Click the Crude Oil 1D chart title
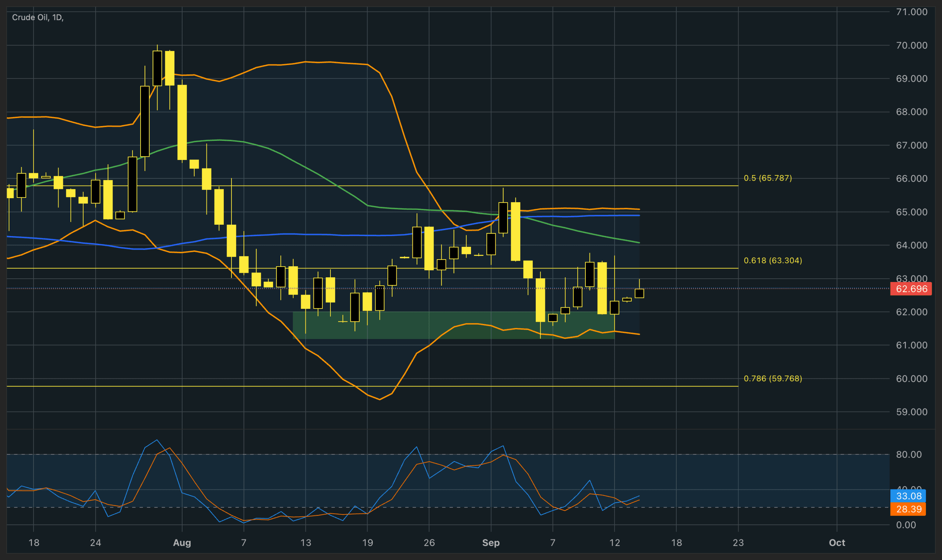 coord(38,17)
